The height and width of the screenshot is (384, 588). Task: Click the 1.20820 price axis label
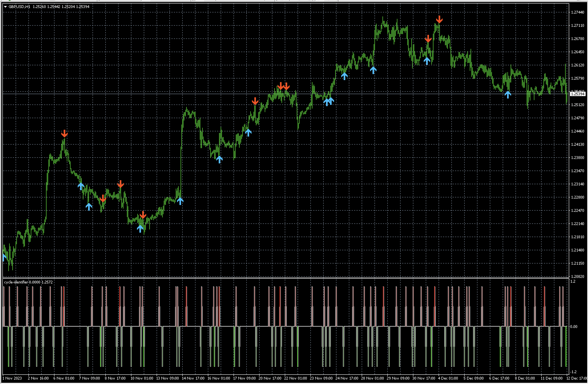578,276
